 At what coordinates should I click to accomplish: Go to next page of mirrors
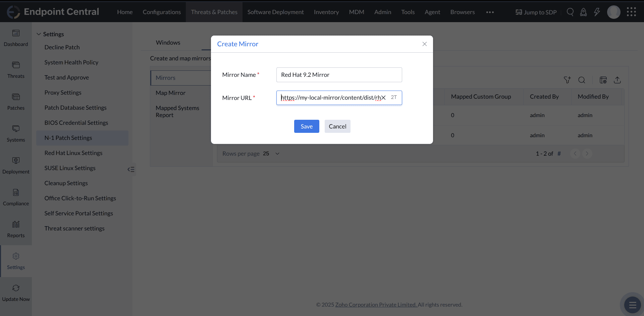click(587, 154)
